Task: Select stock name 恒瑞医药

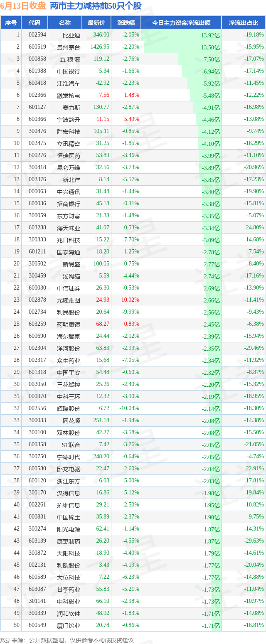Action: (x=69, y=156)
